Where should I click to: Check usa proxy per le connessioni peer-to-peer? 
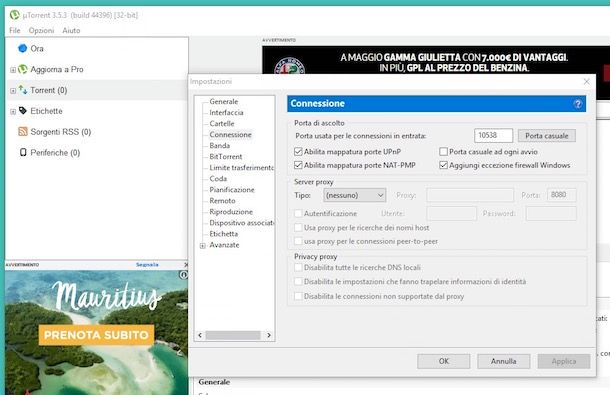pos(298,241)
